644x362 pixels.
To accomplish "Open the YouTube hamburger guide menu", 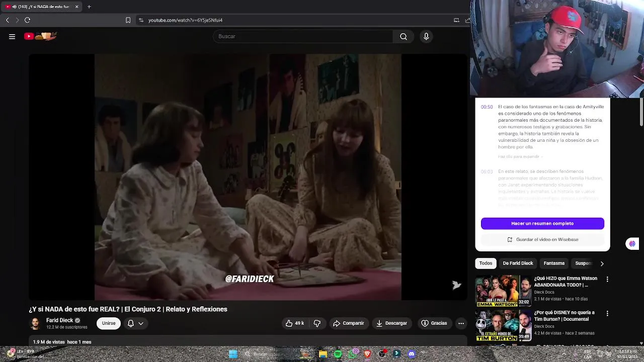I will (12, 36).
